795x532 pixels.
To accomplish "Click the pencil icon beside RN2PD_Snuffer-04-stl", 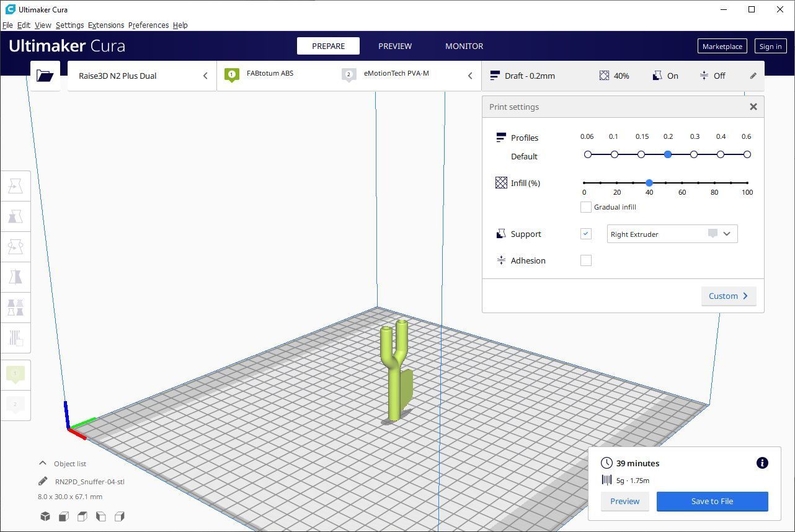I will pyautogui.click(x=43, y=481).
